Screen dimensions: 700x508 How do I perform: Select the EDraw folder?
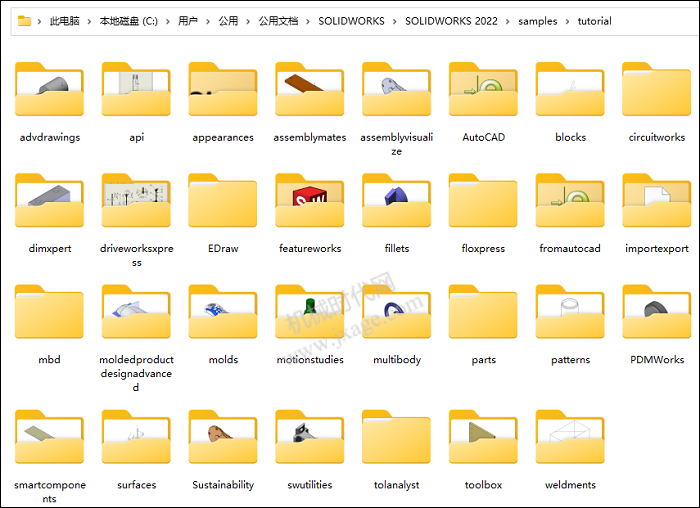point(223,200)
